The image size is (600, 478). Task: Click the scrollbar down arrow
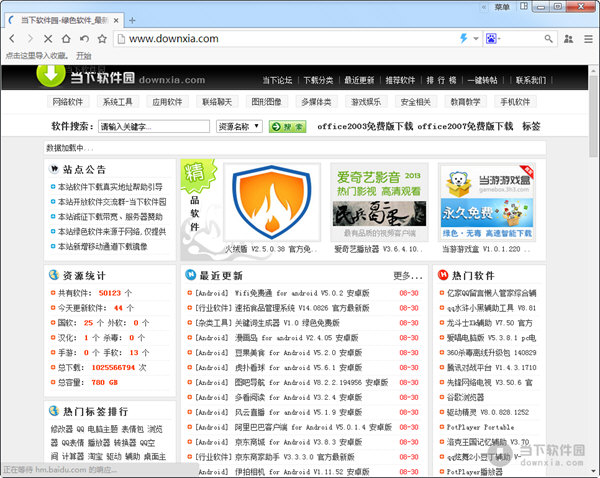593,471
